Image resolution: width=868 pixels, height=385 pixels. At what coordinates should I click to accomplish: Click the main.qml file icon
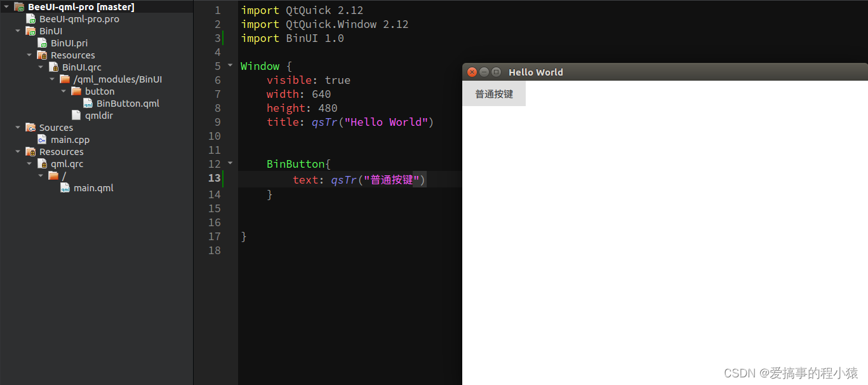pyautogui.click(x=65, y=188)
